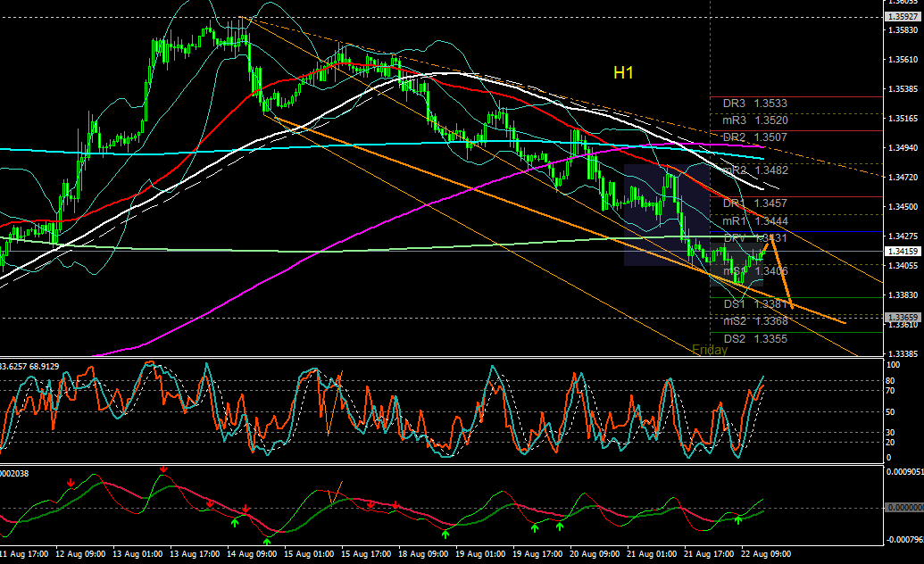This screenshot has height=564, width=924.
Task: Select the 1.35385 price axis value
Action: (x=903, y=89)
